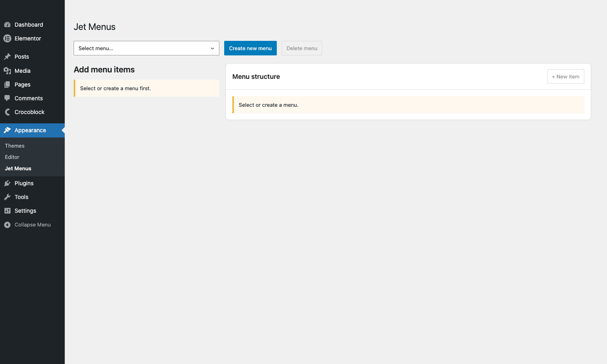Click the Dashboard gauge icon
The width and height of the screenshot is (607, 364).
point(7,25)
